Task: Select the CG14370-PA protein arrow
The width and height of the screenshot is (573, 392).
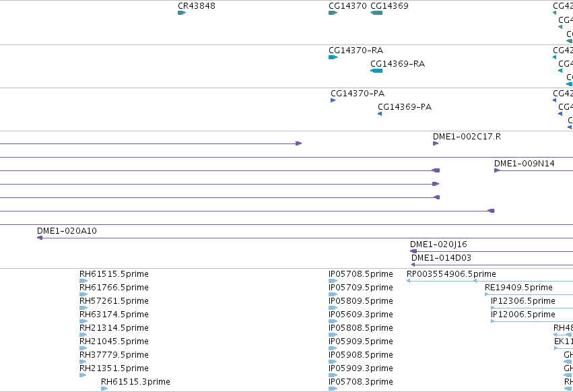Action: [x=333, y=100]
